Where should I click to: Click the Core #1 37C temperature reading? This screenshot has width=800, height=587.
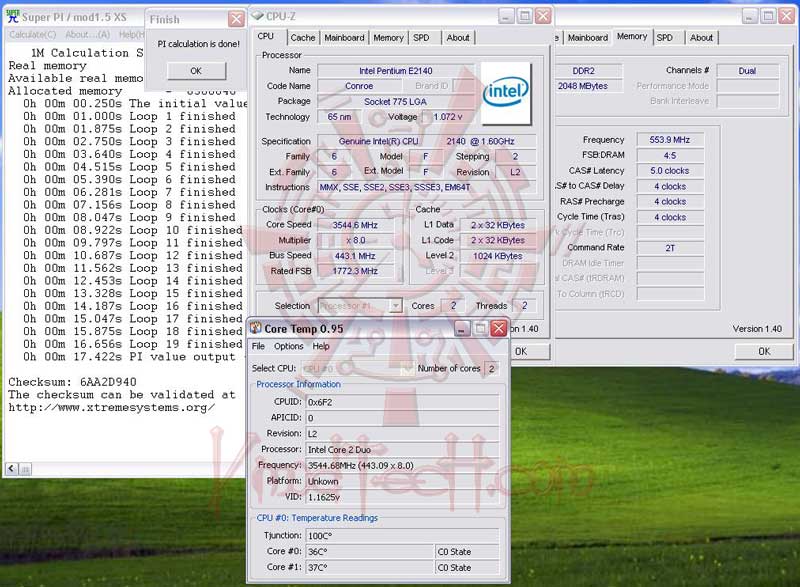point(369,567)
